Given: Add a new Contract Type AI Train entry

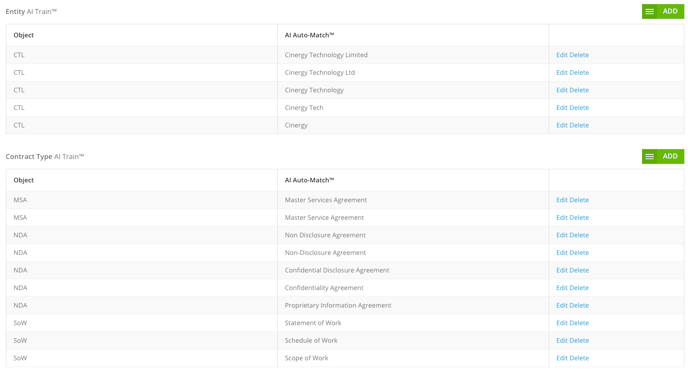Looking at the screenshot, I should point(670,157).
